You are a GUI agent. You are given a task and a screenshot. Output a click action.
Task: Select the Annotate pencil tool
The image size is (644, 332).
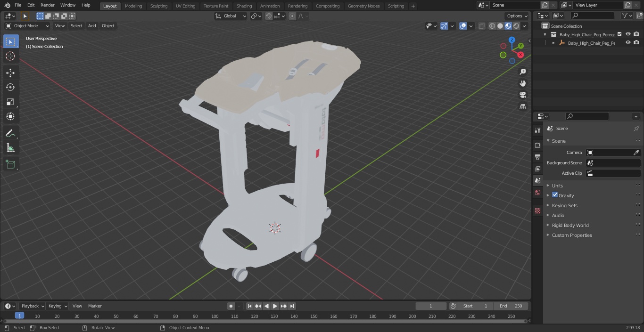tap(10, 133)
